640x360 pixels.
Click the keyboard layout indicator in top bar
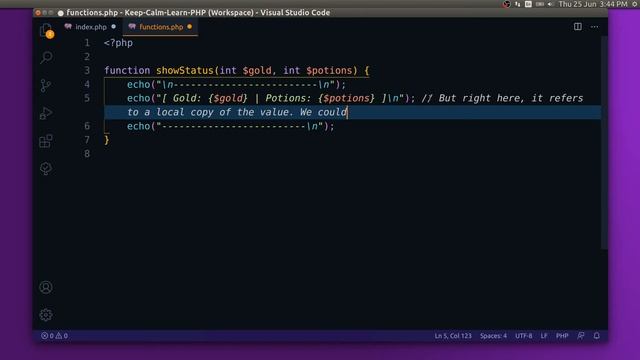click(x=528, y=4)
